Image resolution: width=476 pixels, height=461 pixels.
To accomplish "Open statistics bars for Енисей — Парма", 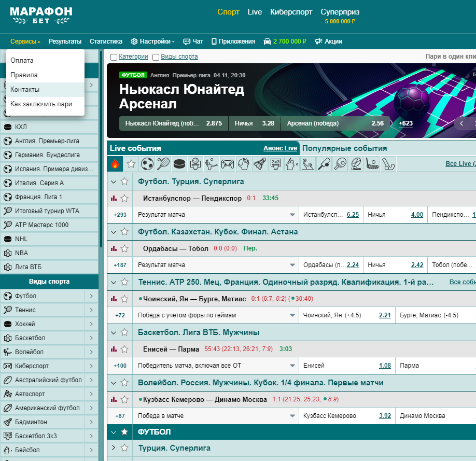I will pyautogui.click(x=114, y=349).
